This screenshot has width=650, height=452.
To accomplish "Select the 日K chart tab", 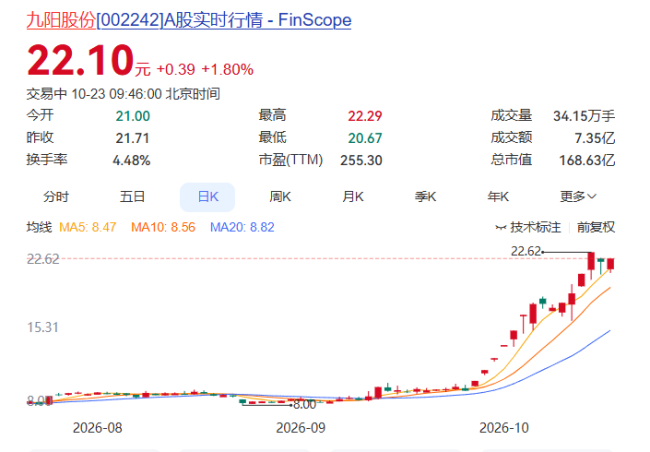I will 208,197.
